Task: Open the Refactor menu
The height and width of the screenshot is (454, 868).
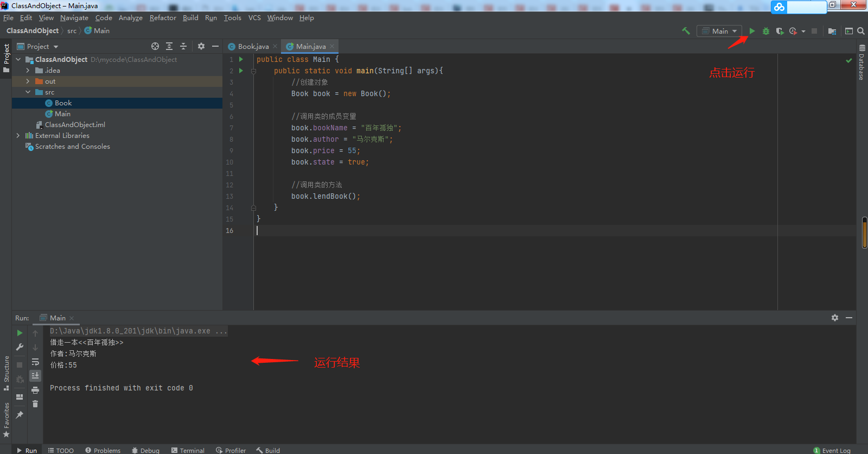Action: click(x=163, y=18)
